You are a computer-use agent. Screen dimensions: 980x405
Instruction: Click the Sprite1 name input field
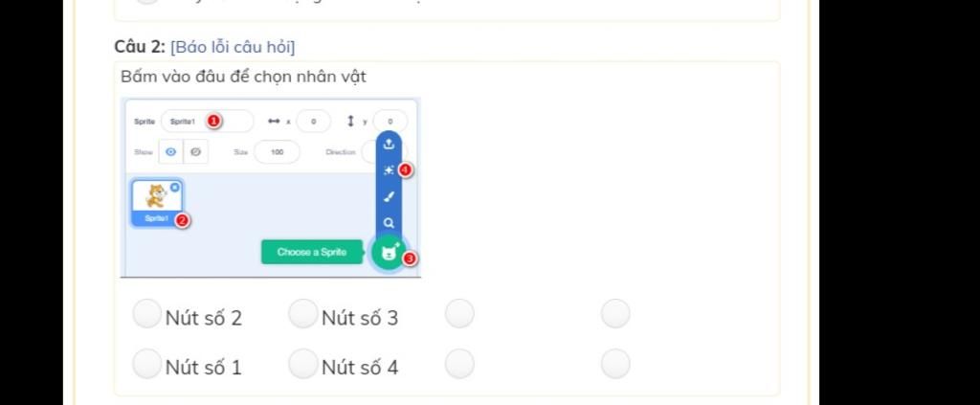208,122
